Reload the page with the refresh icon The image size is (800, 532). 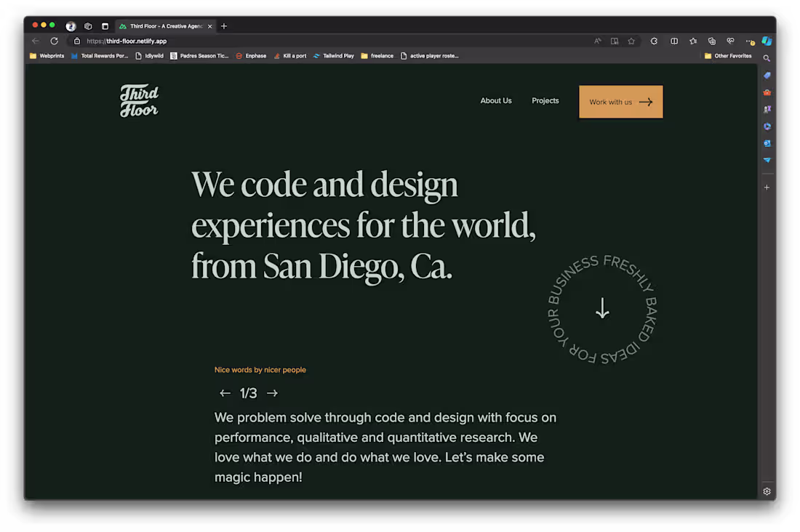coord(54,41)
